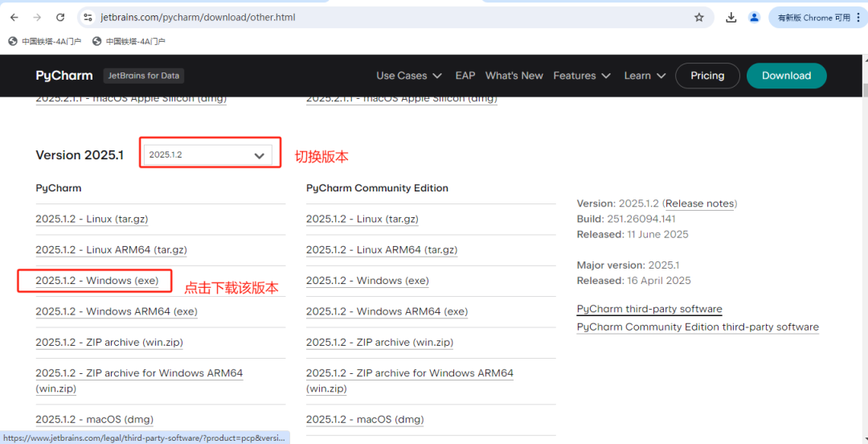Click the Build: 251.26094.141 text

(x=626, y=219)
